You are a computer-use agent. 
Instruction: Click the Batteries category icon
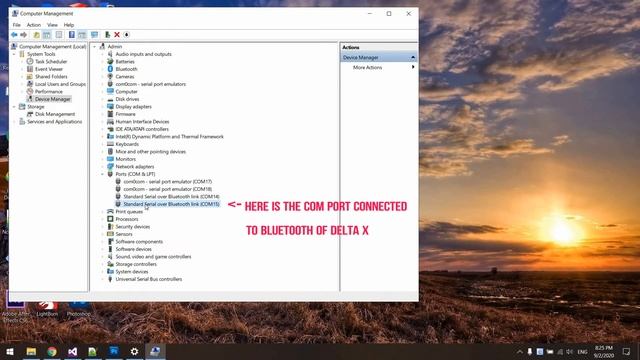(x=110, y=62)
